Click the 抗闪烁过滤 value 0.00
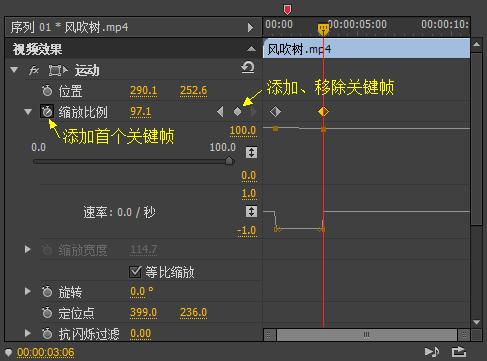This screenshot has width=487, height=361. click(140, 333)
